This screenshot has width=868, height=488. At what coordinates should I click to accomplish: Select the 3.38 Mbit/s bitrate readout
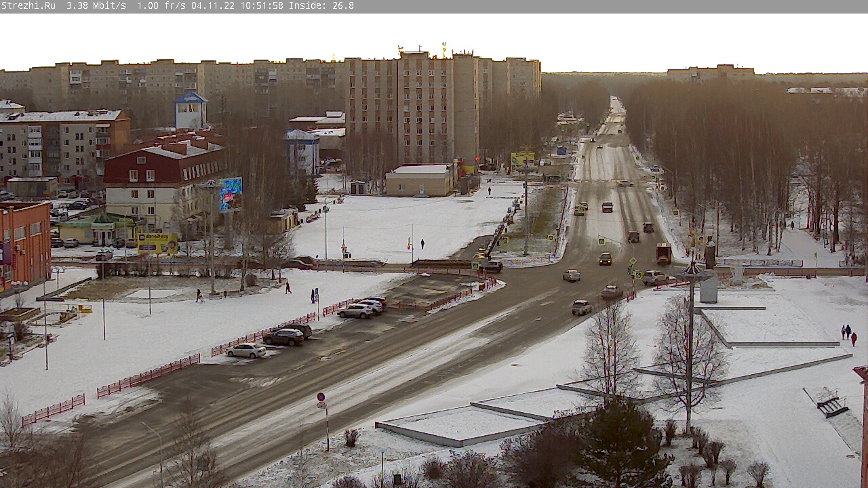[x=96, y=6]
